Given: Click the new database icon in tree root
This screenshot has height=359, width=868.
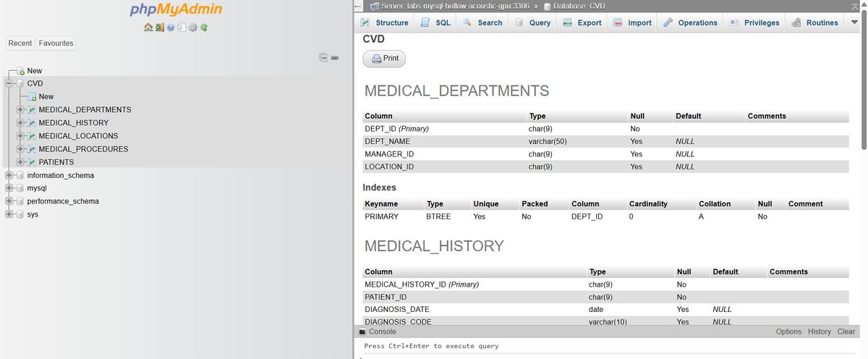Looking at the screenshot, I should click(x=20, y=71).
